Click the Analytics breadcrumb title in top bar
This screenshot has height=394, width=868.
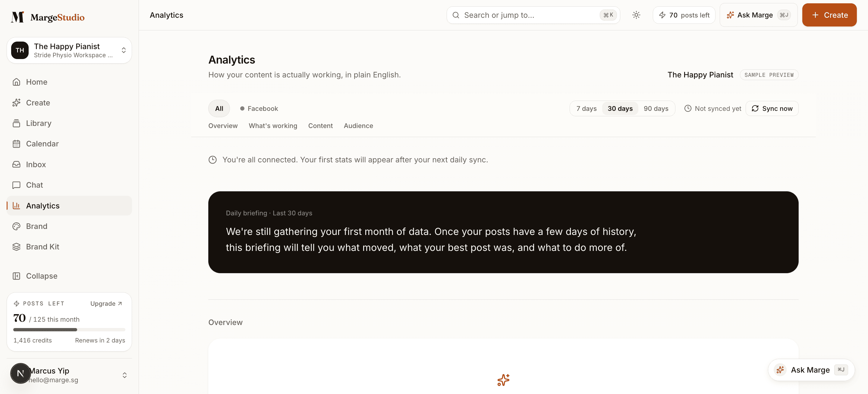point(166,15)
